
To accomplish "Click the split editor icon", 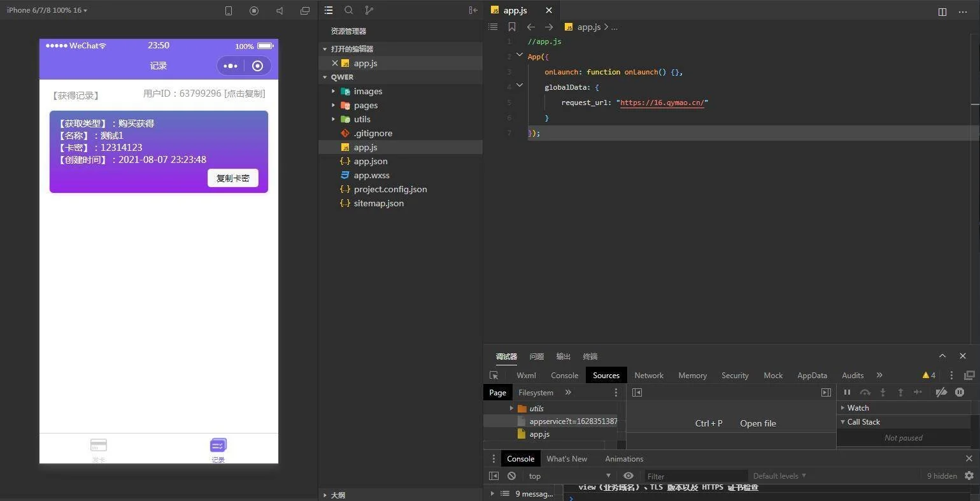I will [x=942, y=11].
